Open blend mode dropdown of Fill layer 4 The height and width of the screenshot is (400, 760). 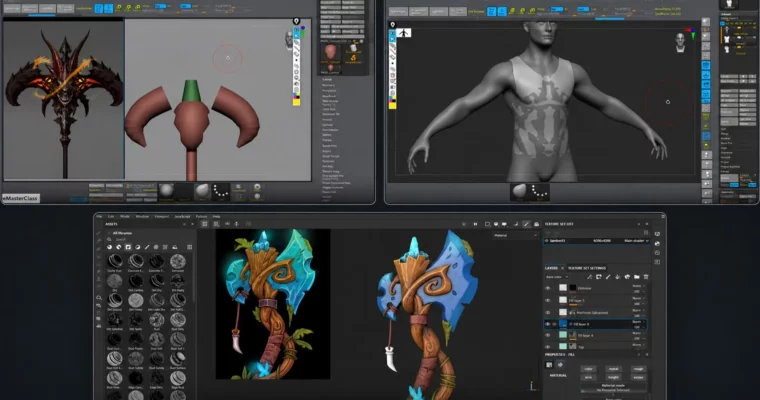638,333
